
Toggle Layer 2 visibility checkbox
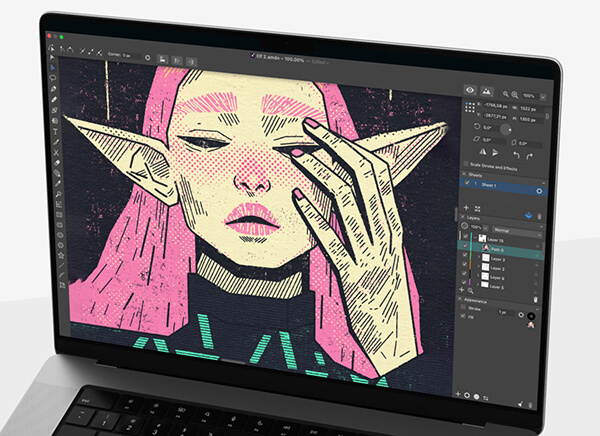pyautogui.click(x=465, y=264)
